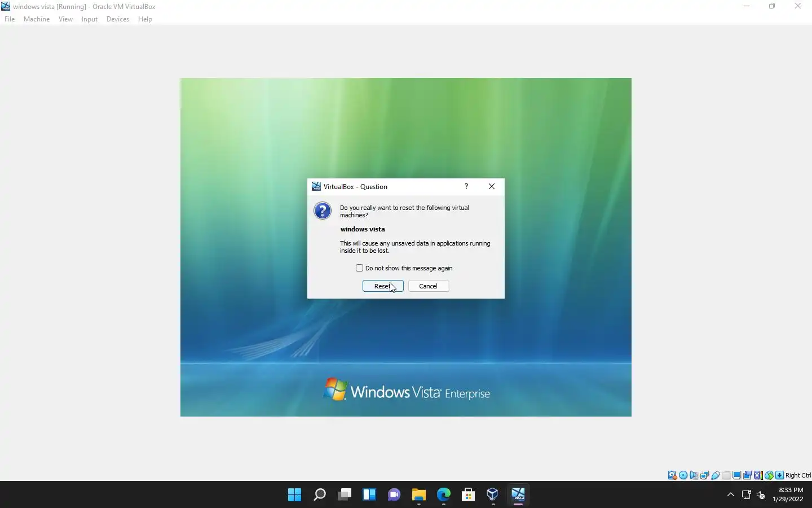Click the display settings status icon
This screenshot has width=812, height=508.
pyautogui.click(x=736, y=475)
